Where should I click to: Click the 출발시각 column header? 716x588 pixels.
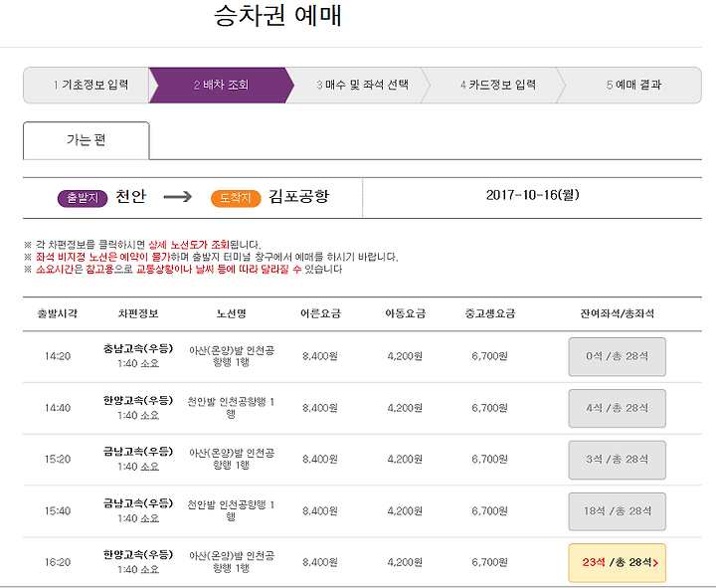point(58,313)
